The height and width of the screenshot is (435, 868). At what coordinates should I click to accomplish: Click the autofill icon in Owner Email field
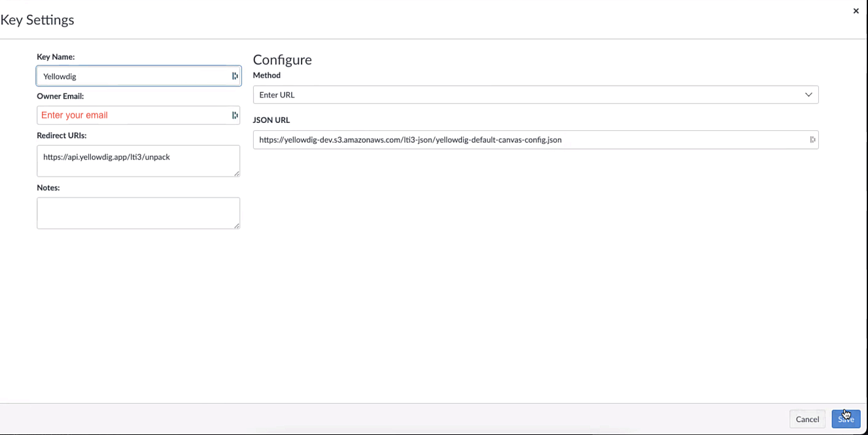[235, 115]
